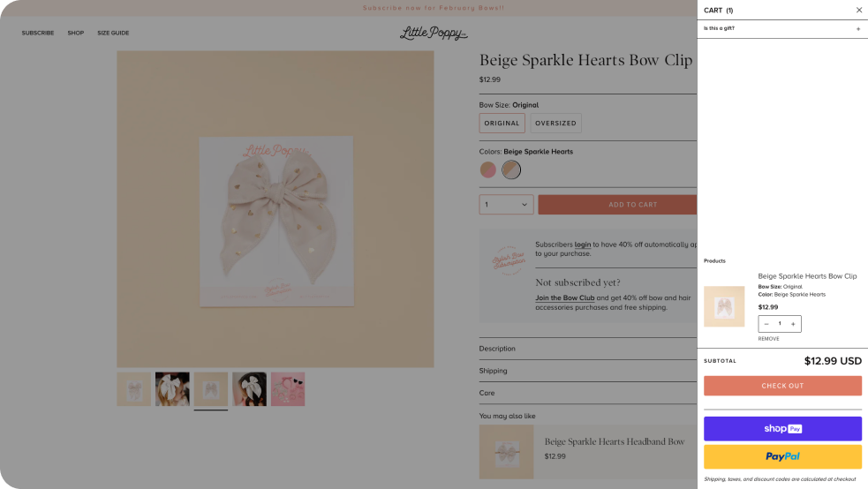The width and height of the screenshot is (868, 489).
Task: Increase cart item quantity with plus
Action: pyautogui.click(x=793, y=324)
